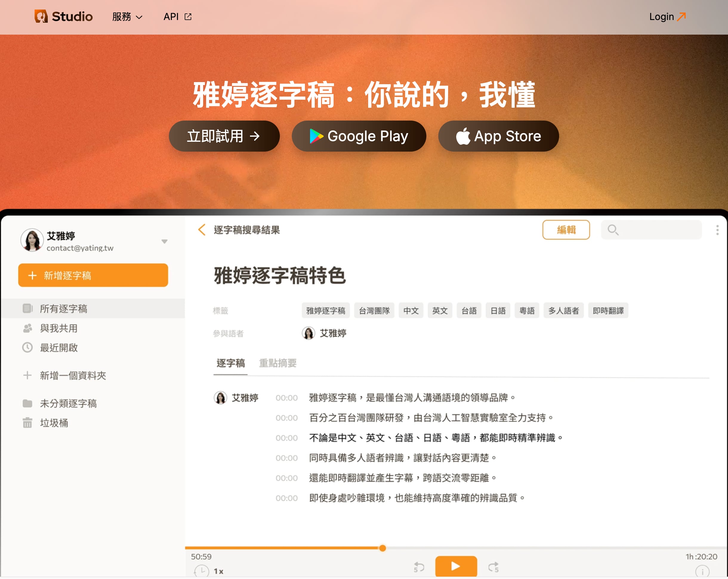Click the people icon beside 與我共用

[x=27, y=328]
